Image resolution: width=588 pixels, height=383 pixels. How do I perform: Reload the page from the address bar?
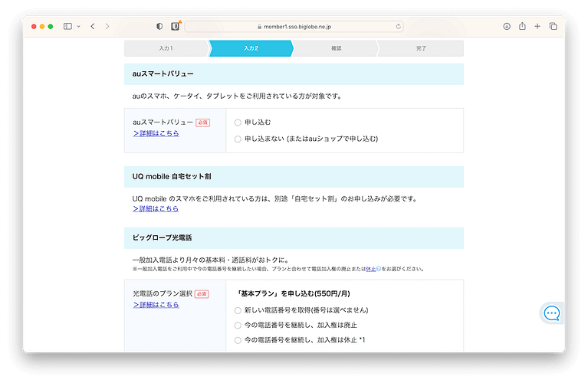(399, 26)
